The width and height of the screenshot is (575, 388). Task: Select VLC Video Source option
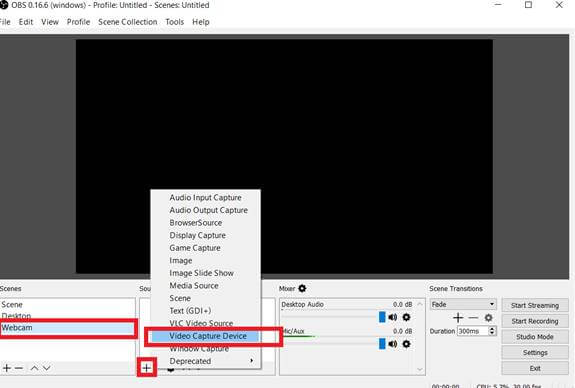coord(205,323)
